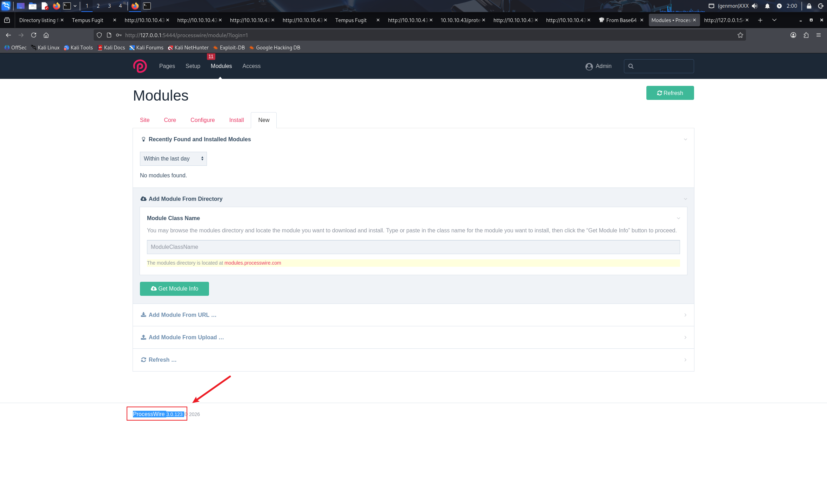Open the 'Within the last day' dropdown

pyautogui.click(x=173, y=159)
